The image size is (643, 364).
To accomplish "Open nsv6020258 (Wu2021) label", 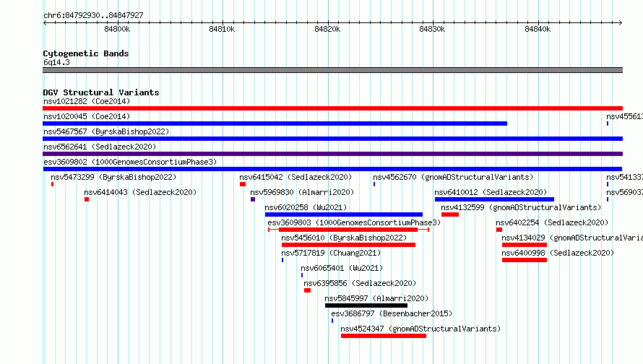I will click(x=306, y=207).
